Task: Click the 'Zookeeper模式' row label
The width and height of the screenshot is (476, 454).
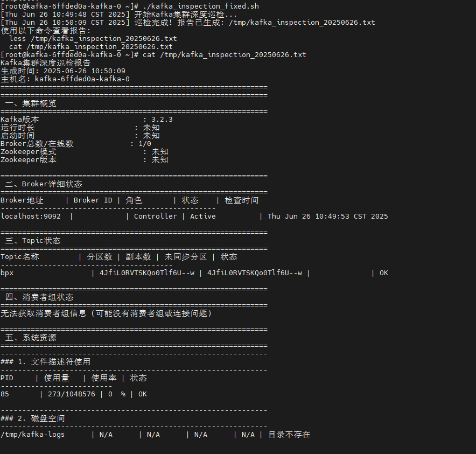Action: 29,151
